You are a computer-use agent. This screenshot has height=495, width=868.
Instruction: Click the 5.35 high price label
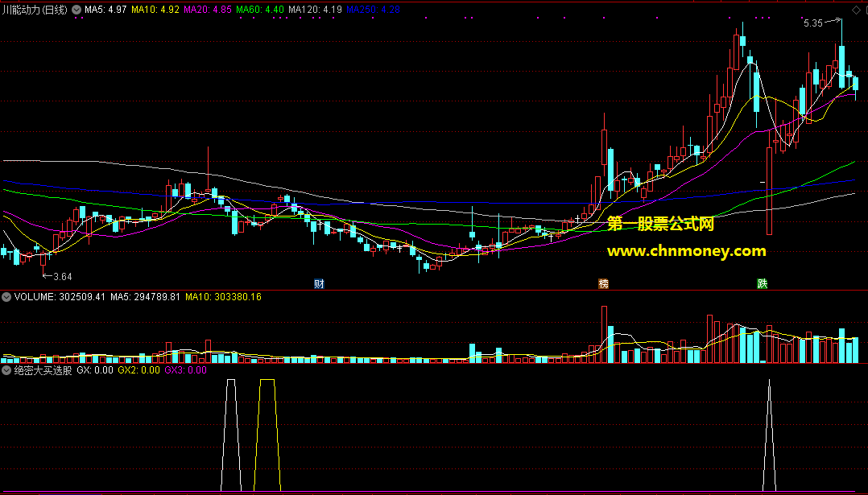point(812,23)
